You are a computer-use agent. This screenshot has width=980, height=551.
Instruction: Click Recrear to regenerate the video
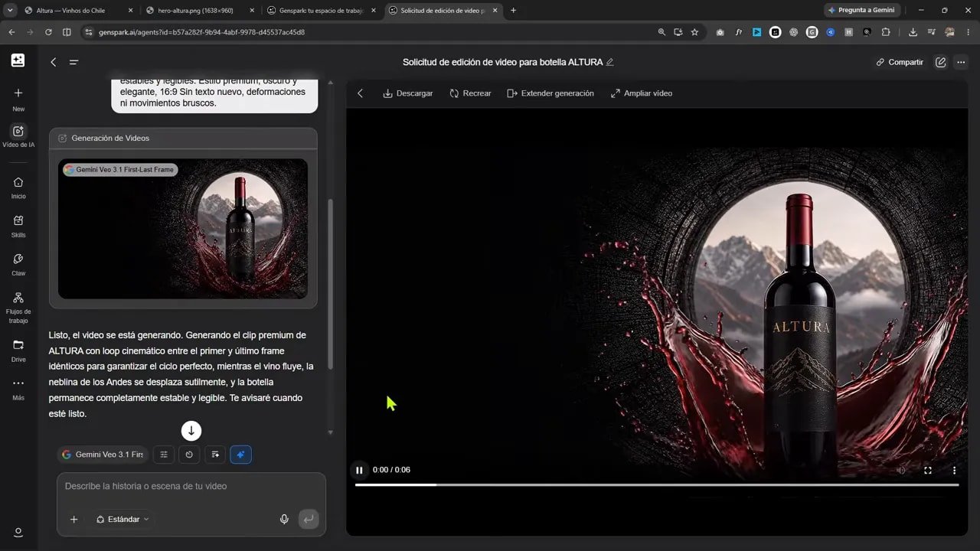(x=470, y=93)
